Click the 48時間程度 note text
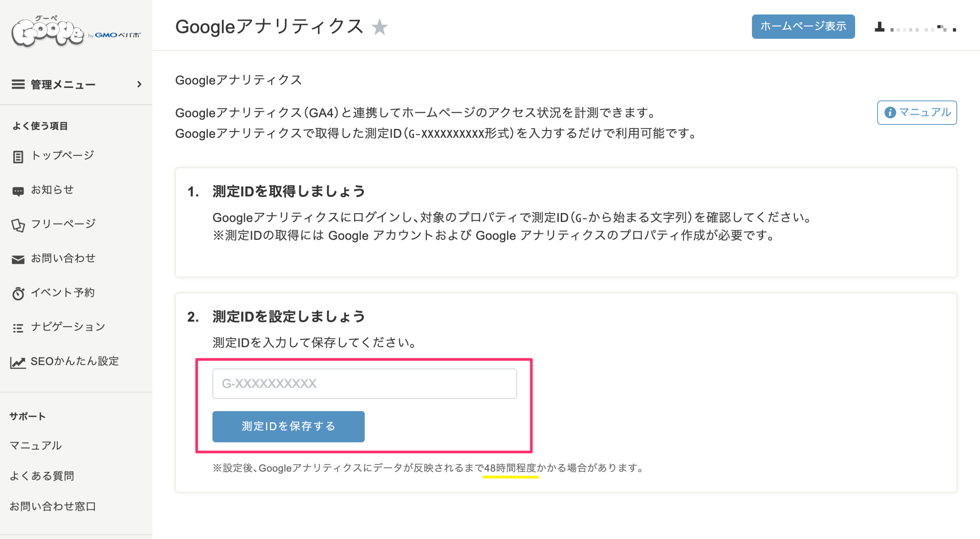This screenshot has width=980, height=539. (510, 468)
